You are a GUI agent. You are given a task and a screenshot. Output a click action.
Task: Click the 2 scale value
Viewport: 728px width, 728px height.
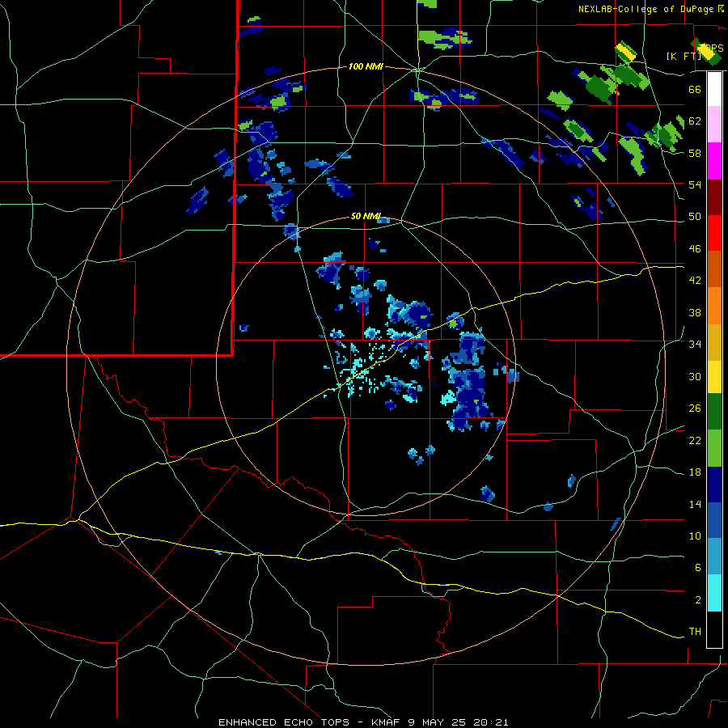698,600
